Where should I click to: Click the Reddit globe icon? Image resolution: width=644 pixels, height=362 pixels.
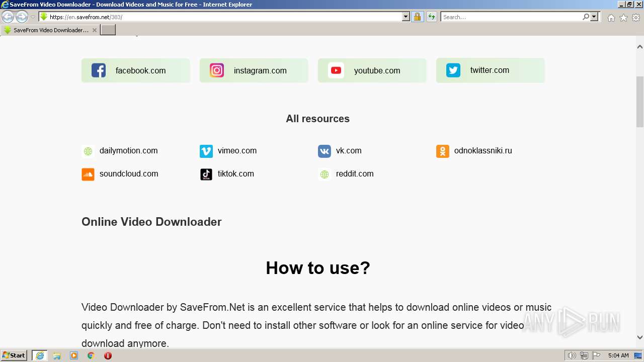click(x=325, y=174)
